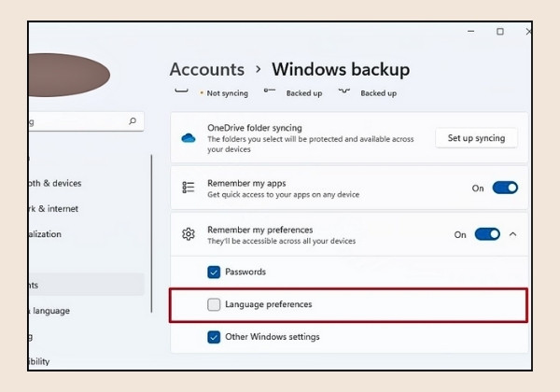Open Bluetooth & devices sidebar item
This screenshot has height=392, width=560.
(55, 183)
